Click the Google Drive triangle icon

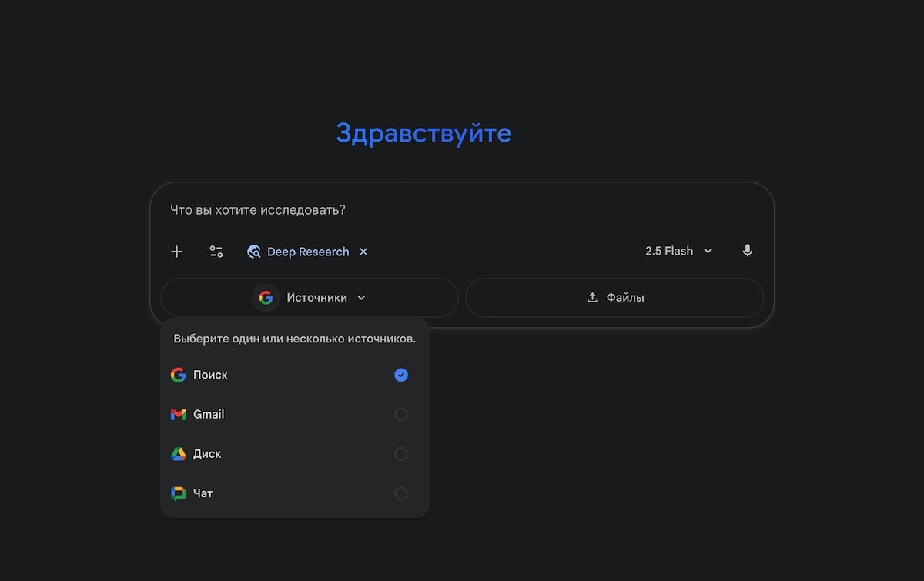click(x=179, y=454)
